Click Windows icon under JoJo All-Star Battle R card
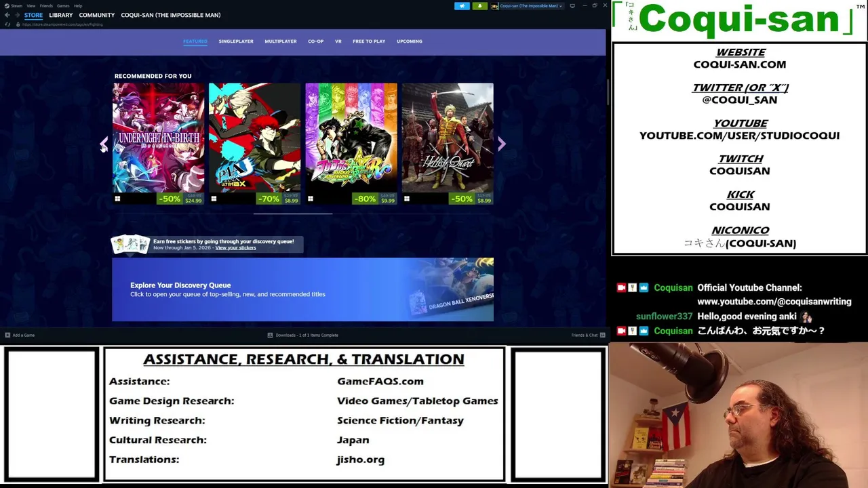 (311, 199)
